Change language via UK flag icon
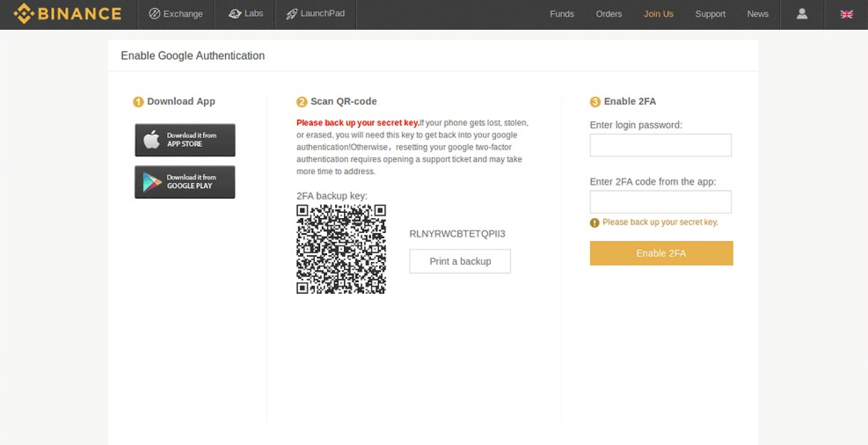The image size is (868, 445). pos(846,14)
